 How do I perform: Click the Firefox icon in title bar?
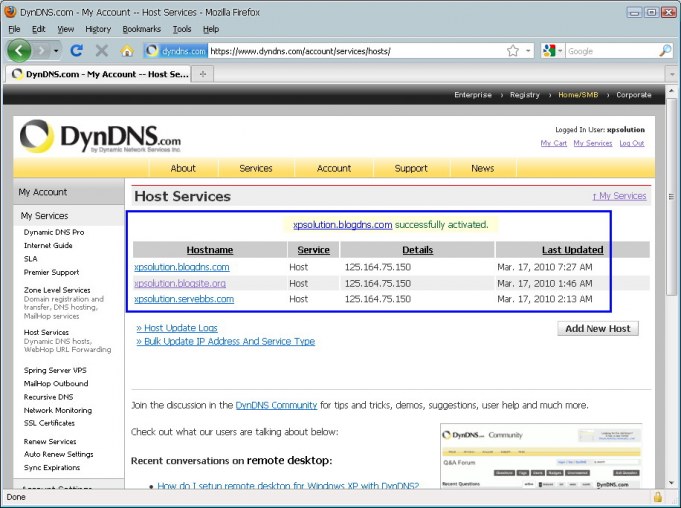10,12
